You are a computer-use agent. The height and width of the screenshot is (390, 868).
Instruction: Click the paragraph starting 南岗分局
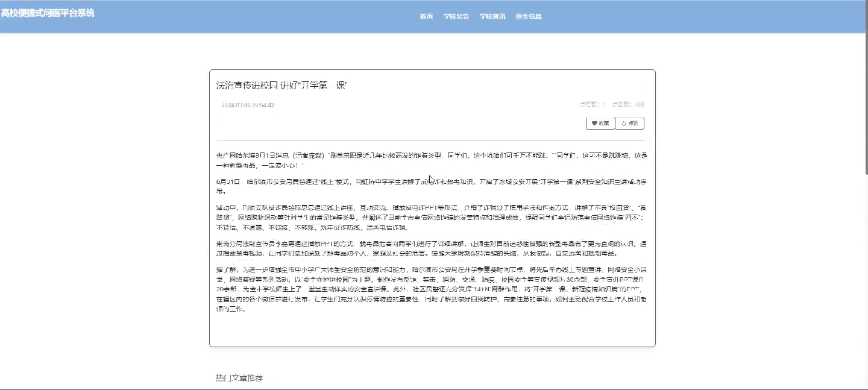(x=432, y=249)
